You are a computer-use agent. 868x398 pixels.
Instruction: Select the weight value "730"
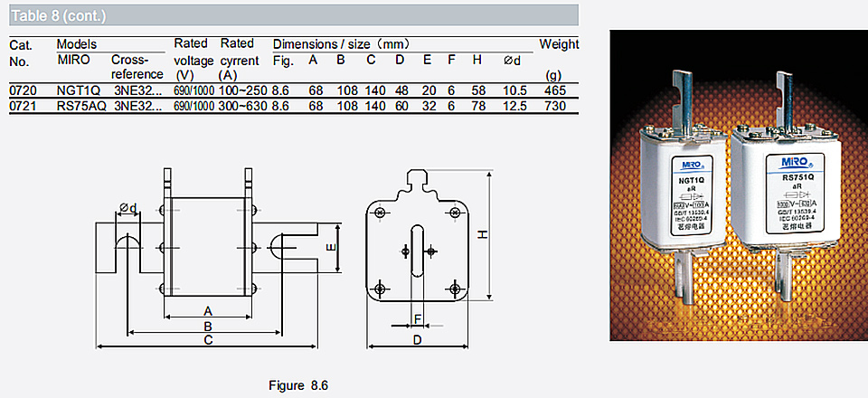tap(554, 106)
